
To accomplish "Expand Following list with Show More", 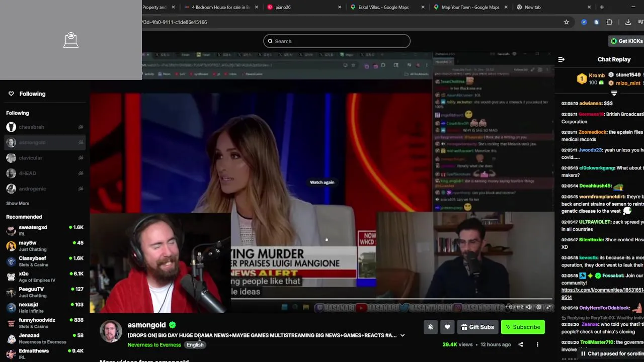I will pyautogui.click(x=18, y=204).
